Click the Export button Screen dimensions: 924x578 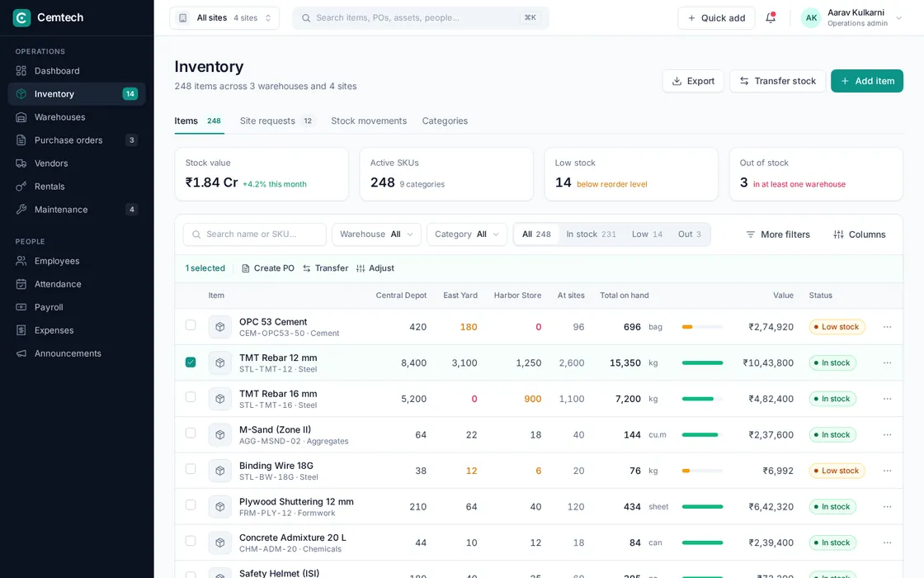pyautogui.click(x=693, y=81)
